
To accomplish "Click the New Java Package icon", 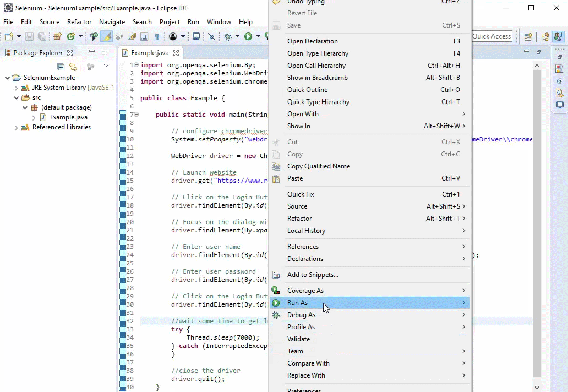I will 57,36.
